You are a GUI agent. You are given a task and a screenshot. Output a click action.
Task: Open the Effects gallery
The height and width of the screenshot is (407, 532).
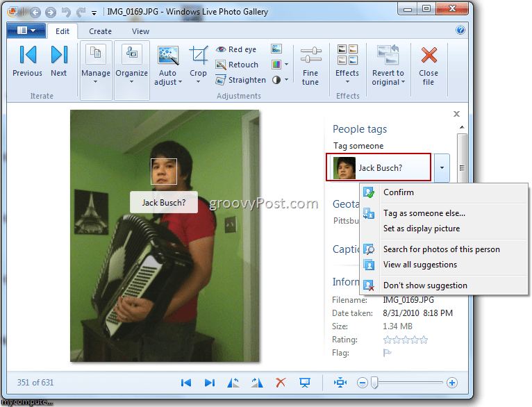click(347, 65)
